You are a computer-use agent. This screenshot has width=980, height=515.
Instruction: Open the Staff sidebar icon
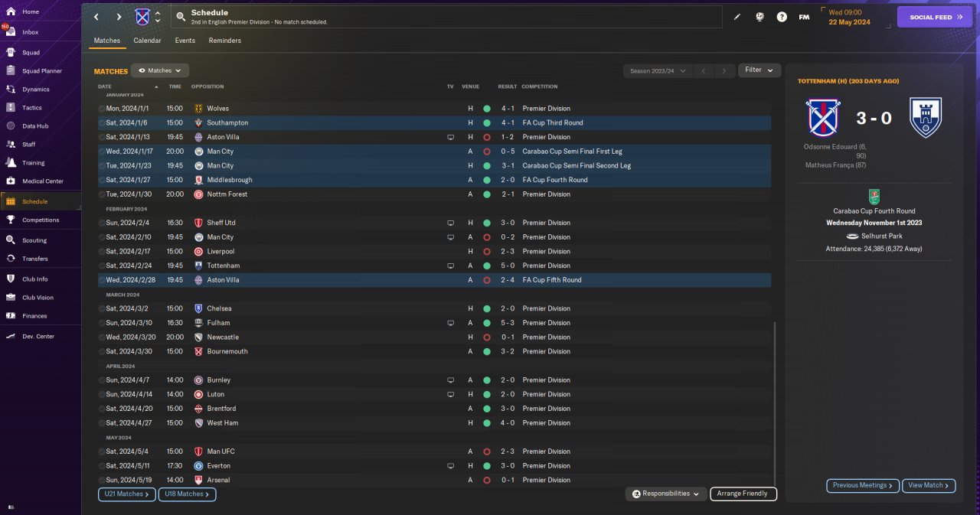click(x=11, y=144)
